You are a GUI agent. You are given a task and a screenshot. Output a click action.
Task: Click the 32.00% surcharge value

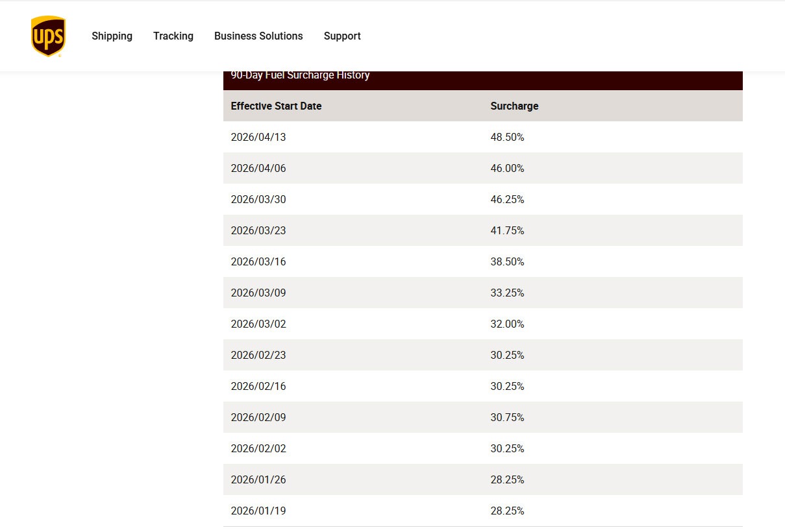[507, 324]
